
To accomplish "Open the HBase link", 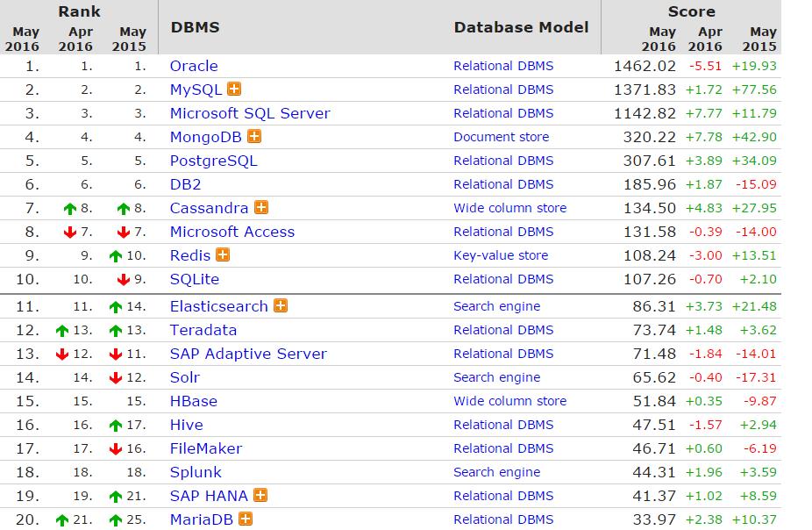I will click(x=194, y=401).
